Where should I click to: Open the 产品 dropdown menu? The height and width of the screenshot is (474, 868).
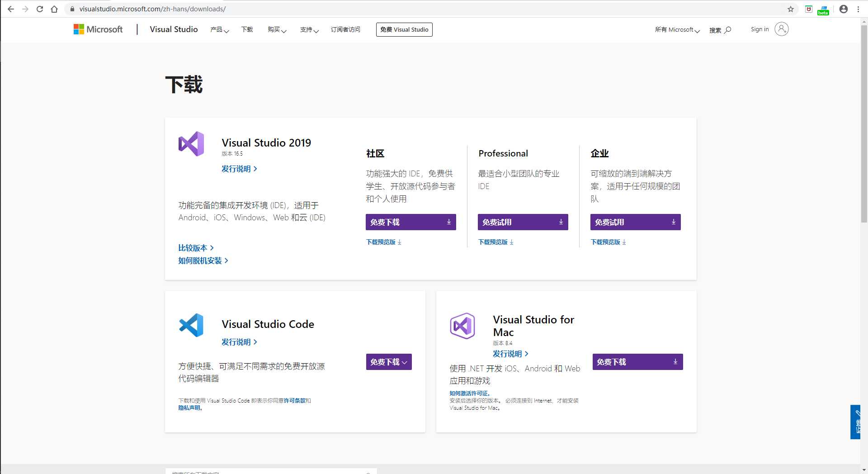pyautogui.click(x=220, y=30)
